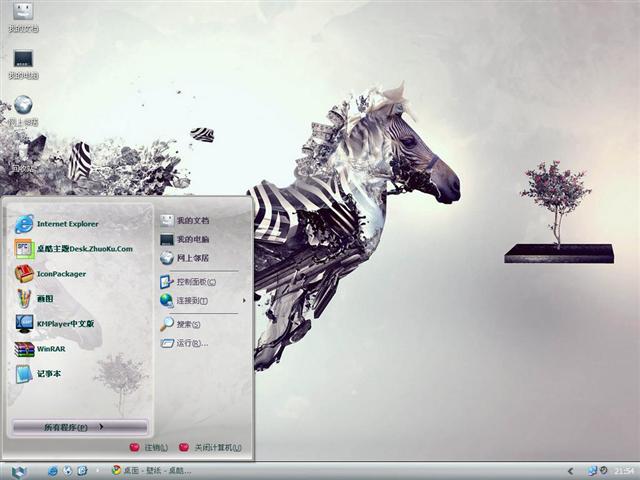This screenshot has width=640, height=480.
Task: Open 我的文档 in start menu right pane
Action: tap(184, 221)
